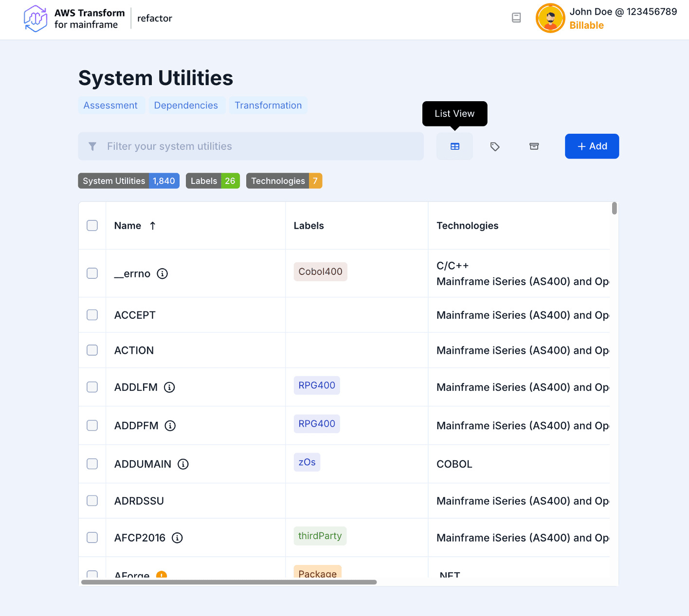View info for the __errno utility
The height and width of the screenshot is (616, 689).
(x=162, y=273)
